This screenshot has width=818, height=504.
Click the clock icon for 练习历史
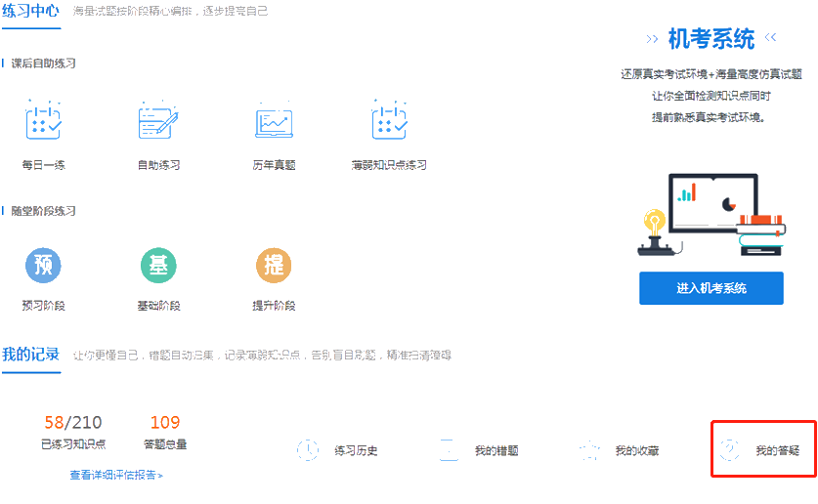[x=308, y=450]
